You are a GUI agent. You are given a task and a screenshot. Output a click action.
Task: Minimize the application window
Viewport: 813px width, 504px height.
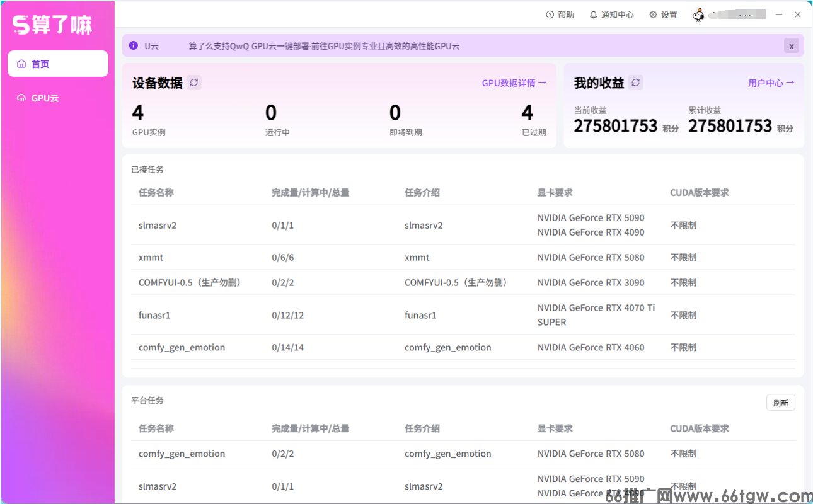pyautogui.click(x=780, y=14)
